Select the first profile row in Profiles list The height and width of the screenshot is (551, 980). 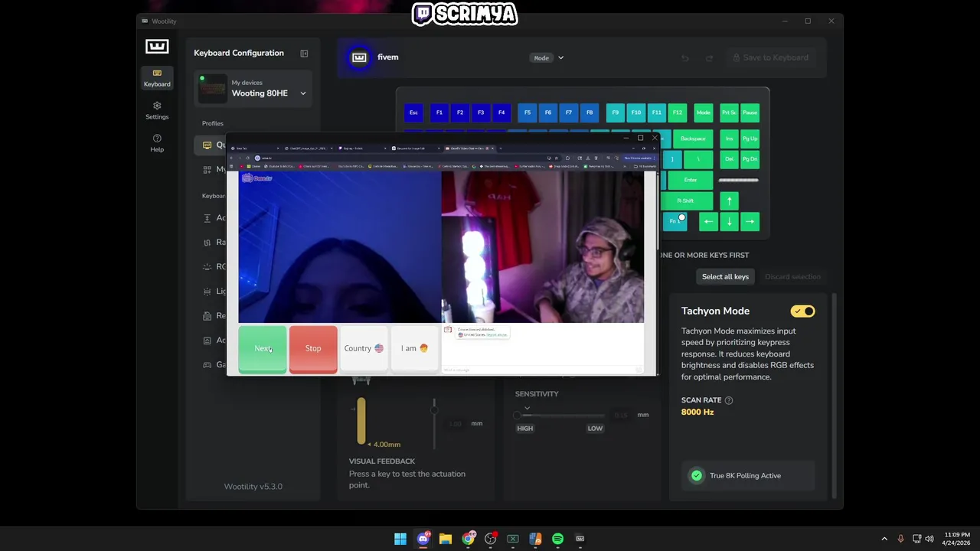(211, 145)
